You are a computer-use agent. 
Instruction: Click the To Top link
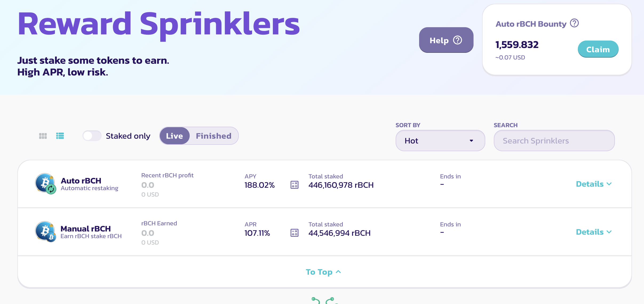(x=323, y=272)
